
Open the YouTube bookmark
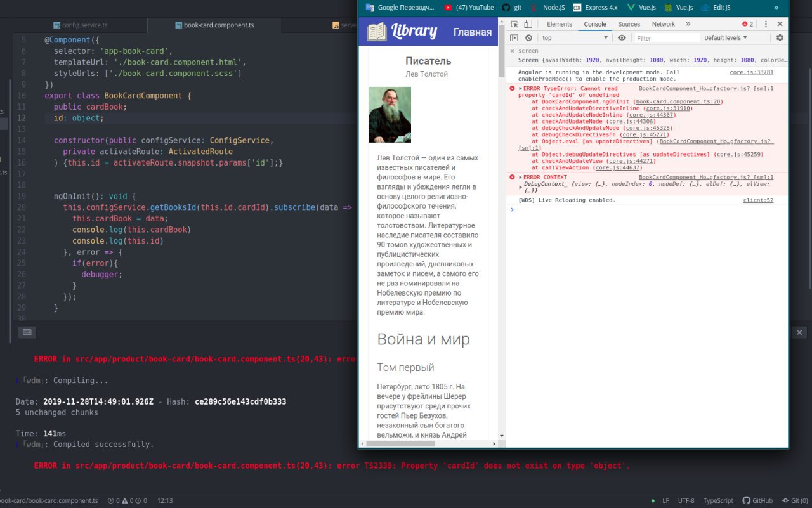tap(469, 8)
